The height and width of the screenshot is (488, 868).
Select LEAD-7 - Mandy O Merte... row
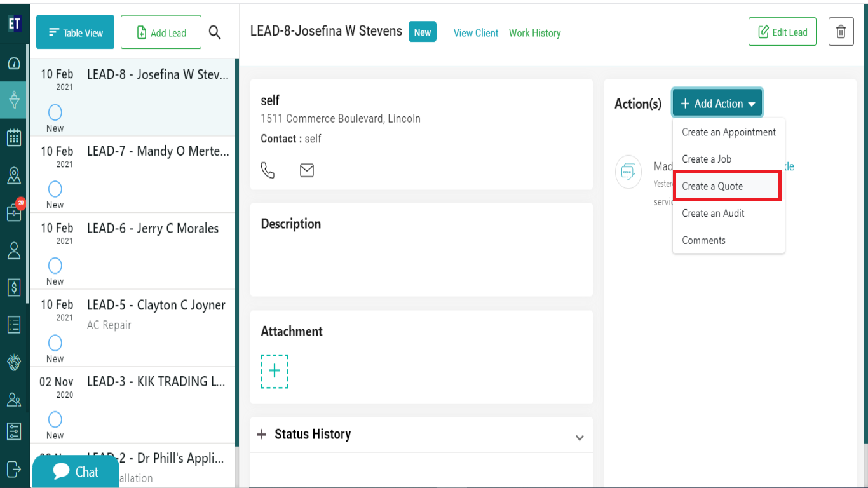coord(132,175)
